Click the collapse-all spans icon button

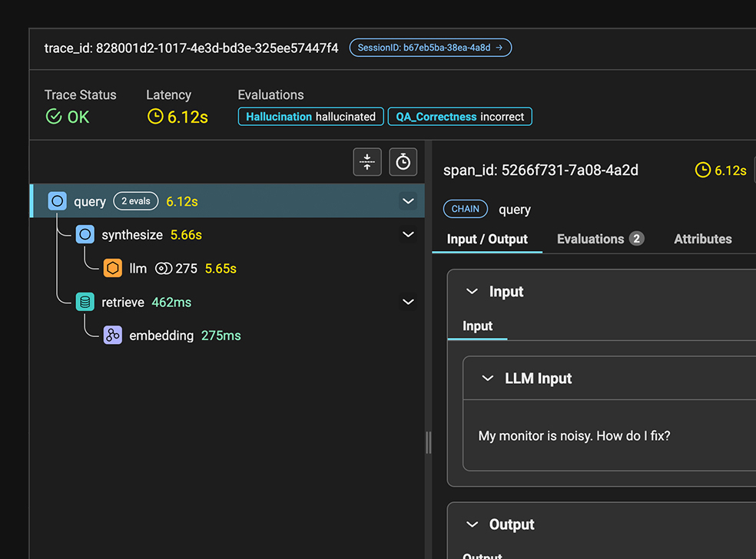click(367, 162)
